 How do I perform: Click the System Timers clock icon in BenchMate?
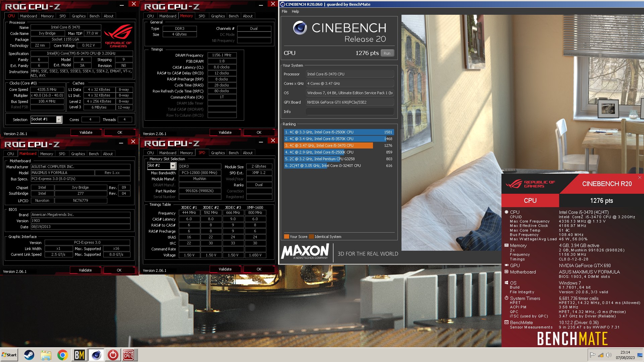506,298
